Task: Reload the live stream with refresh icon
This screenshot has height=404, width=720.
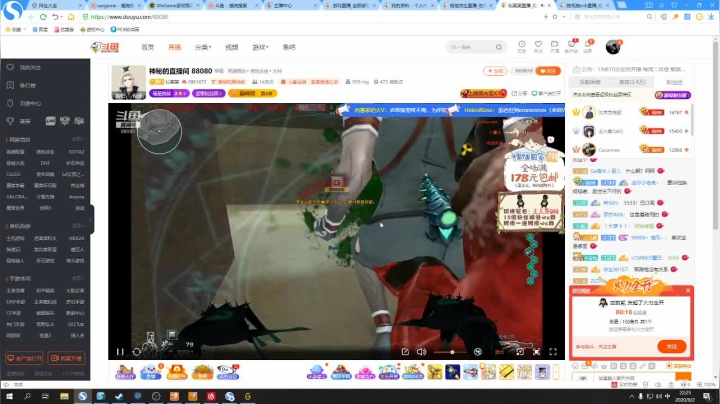Action: pyautogui.click(x=136, y=352)
